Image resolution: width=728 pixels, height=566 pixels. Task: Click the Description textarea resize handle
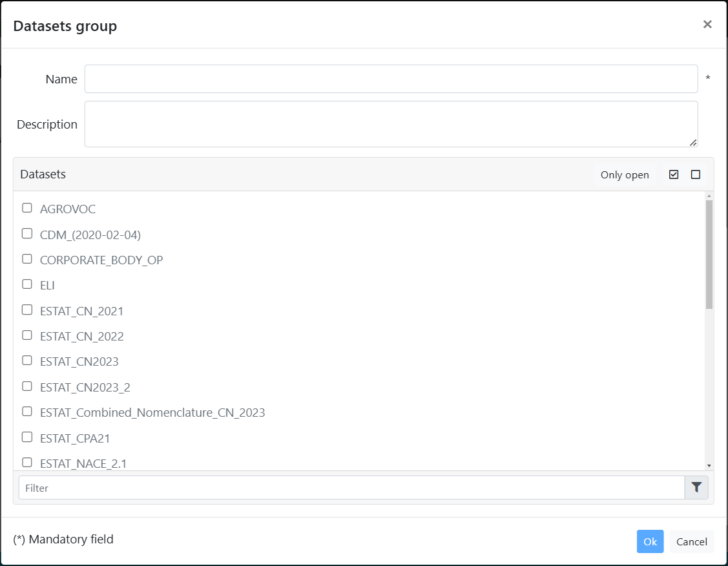pyautogui.click(x=693, y=143)
